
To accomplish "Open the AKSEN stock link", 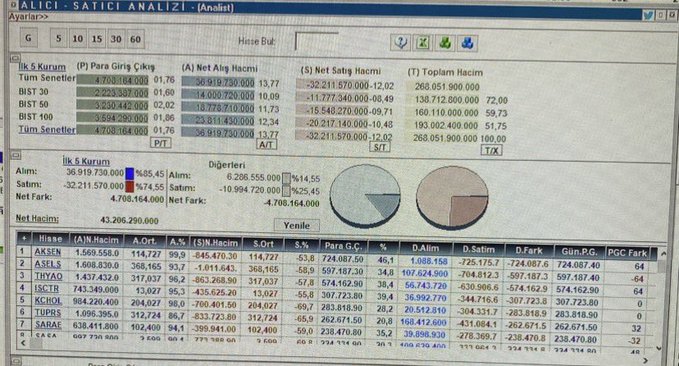I will (48, 252).
